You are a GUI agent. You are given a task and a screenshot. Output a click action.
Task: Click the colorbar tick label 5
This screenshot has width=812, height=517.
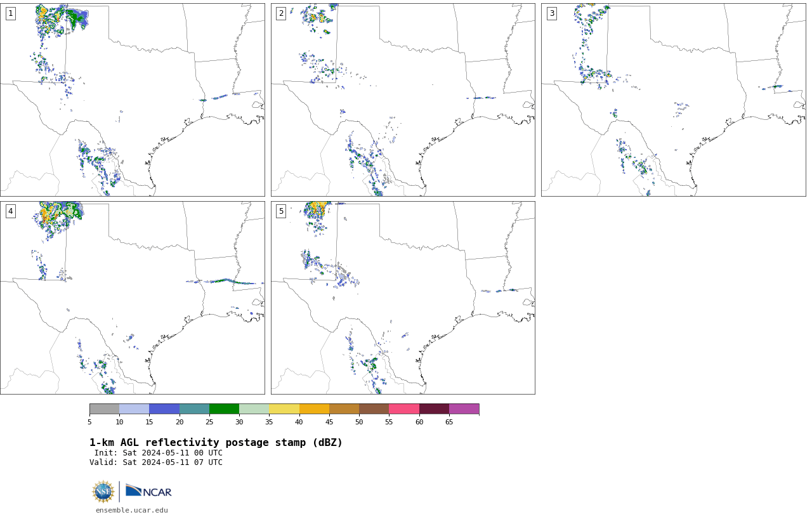click(89, 422)
